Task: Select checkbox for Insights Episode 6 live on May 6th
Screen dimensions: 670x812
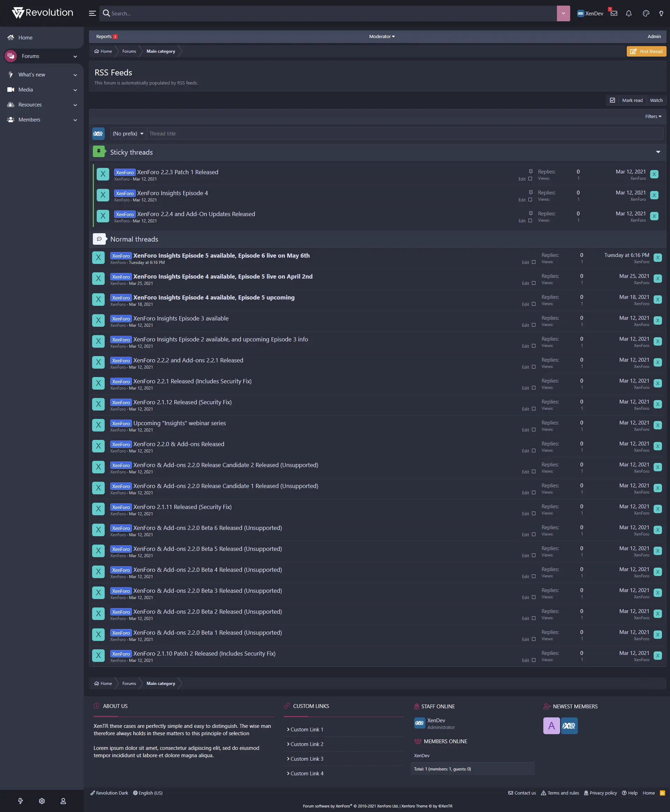Action: 534,262
